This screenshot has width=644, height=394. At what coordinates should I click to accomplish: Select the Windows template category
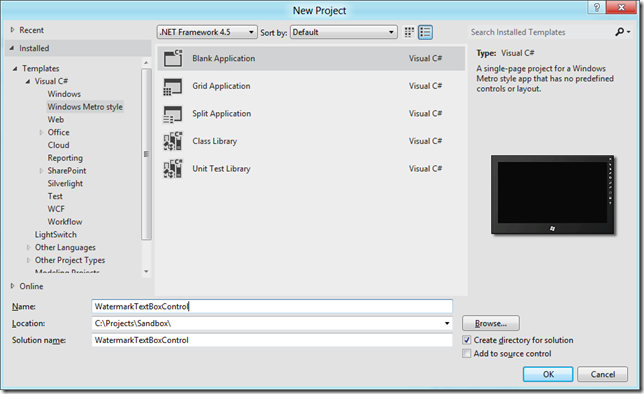point(64,94)
